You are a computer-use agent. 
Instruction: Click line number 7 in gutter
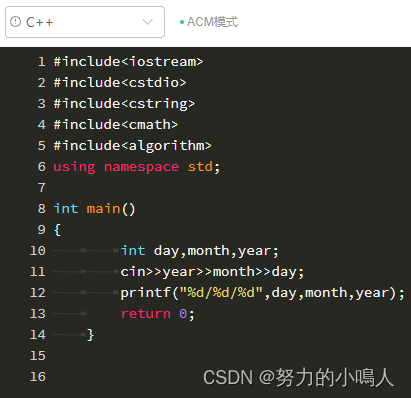coord(41,188)
